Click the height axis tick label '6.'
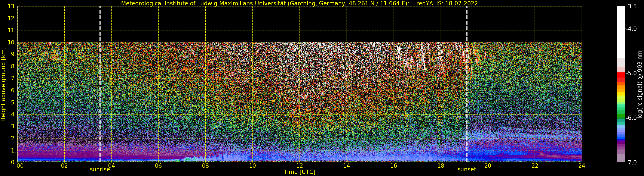Image resolution: width=644 pixels, height=176 pixels. point(13,90)
